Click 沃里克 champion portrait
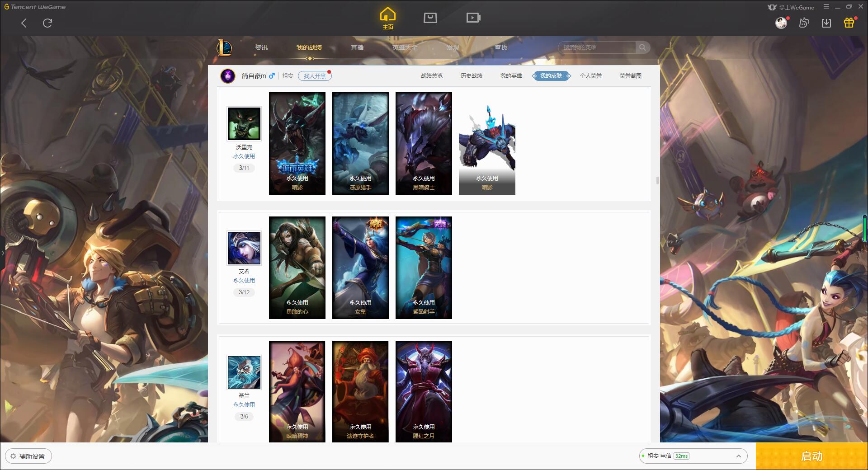 244,124
